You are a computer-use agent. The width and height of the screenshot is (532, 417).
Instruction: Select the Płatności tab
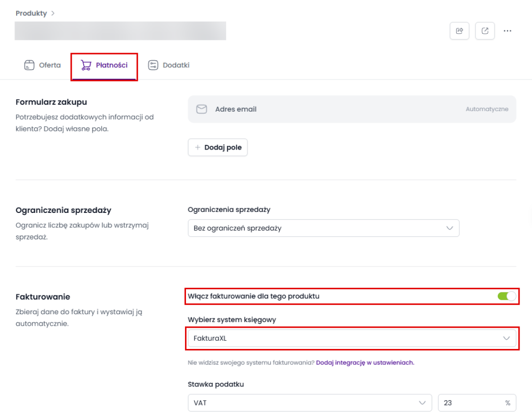click(104, 66)
